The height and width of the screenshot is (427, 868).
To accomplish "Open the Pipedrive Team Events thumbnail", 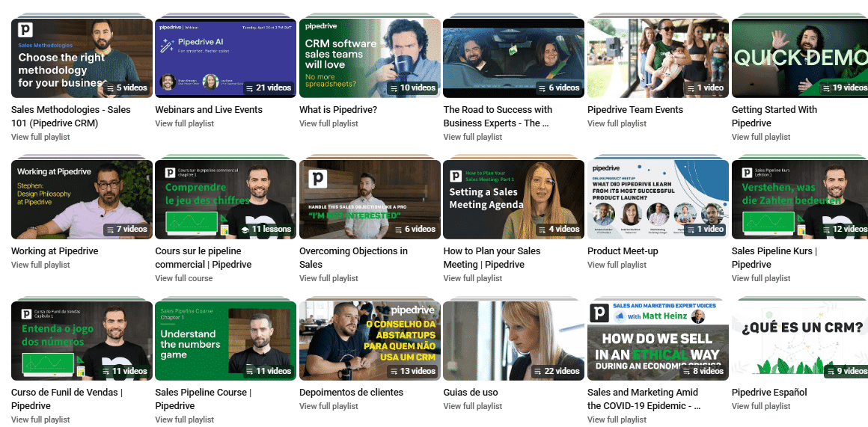I will (x=658, y=58).
